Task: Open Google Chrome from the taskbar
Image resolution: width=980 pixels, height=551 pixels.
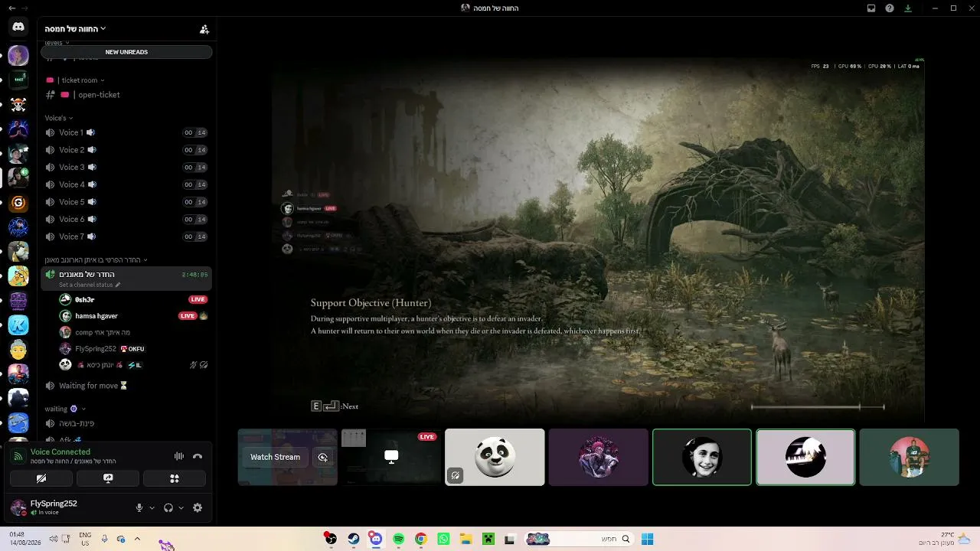Action: click(x=421, y=539)
